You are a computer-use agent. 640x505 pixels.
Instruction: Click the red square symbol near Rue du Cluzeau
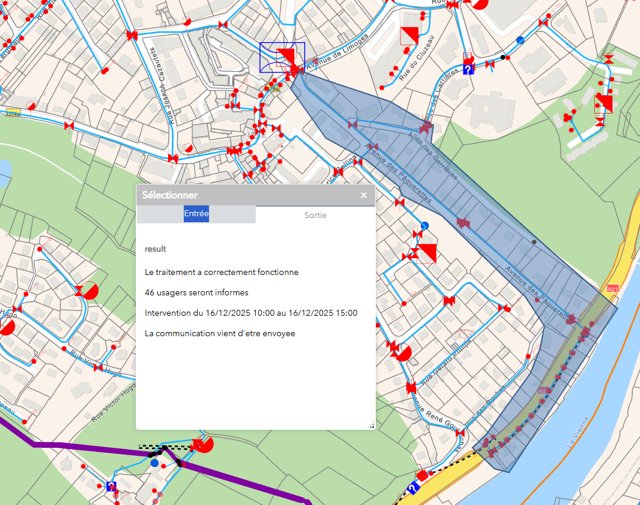point(407,36)
